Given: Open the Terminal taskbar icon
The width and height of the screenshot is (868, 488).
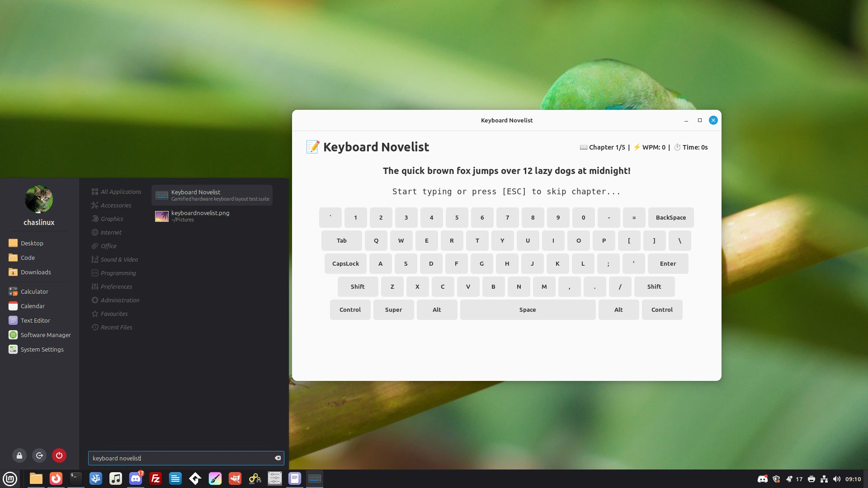Looking at the screenshot, I should tap(76, 479).
